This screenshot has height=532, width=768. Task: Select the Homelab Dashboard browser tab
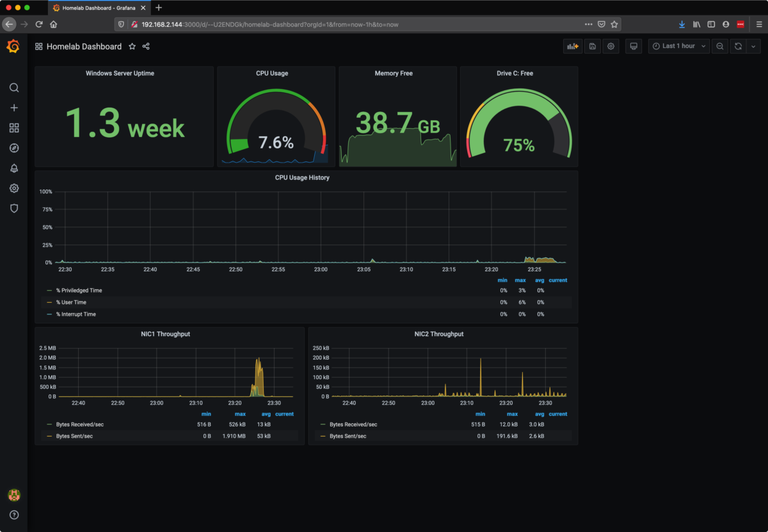click(x=96, y=8)
